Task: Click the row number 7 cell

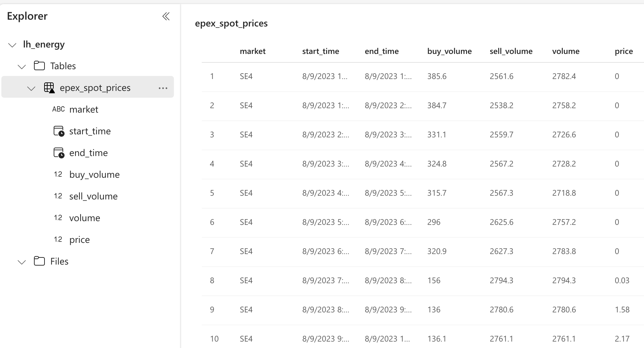Action: point(212,251)
